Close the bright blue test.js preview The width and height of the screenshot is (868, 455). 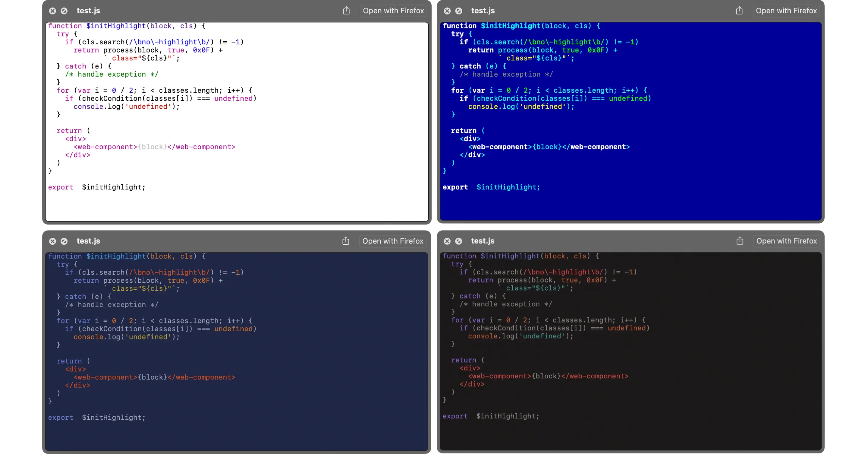coord(447,11)
